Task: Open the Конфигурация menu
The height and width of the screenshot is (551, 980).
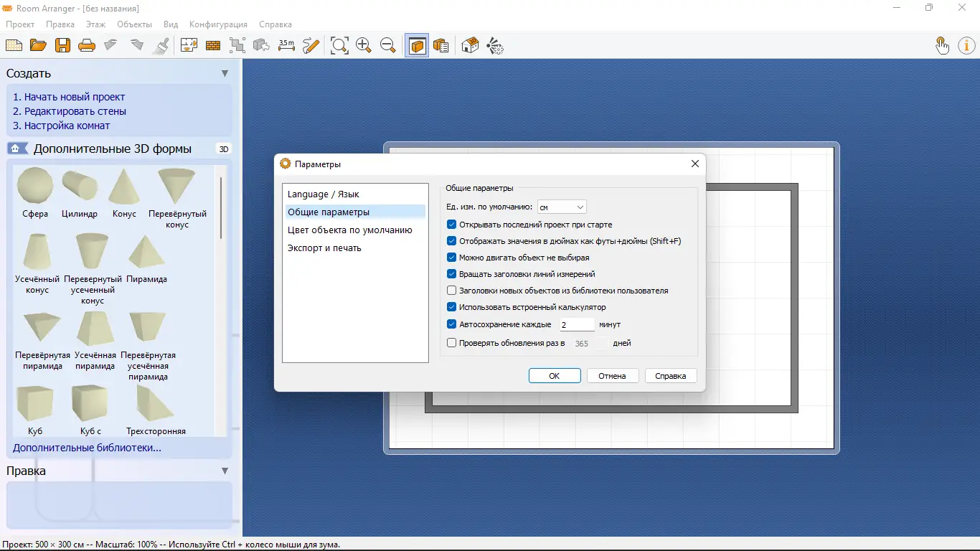Action: coord(218,24)
